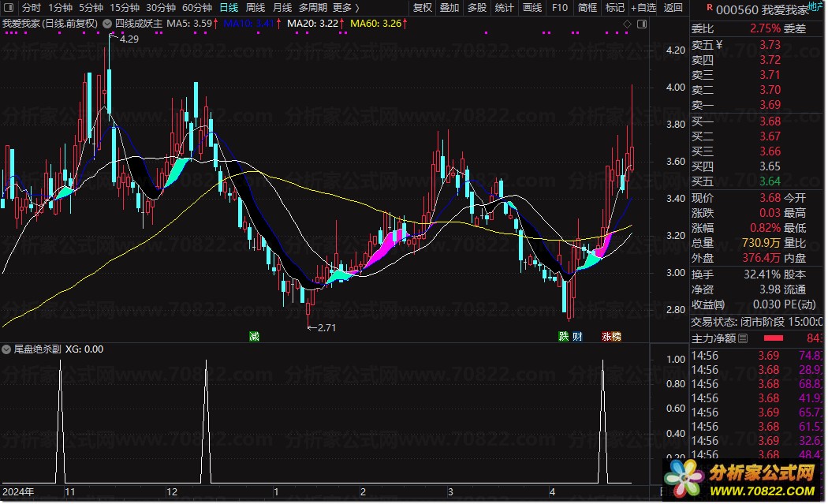
Task: Click the 卖五 price 3.73
Action: tap(770, 45)
